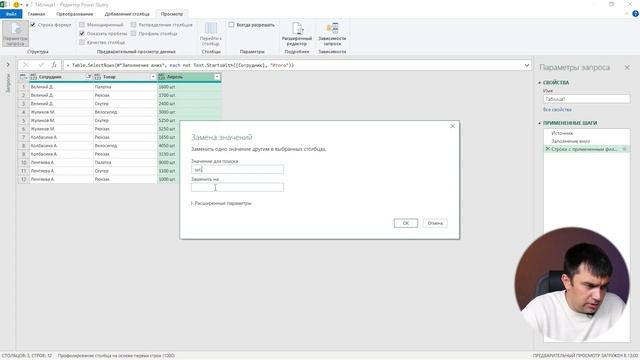Open the Все свойства link

pyautogui.click(x=557, y=110)
